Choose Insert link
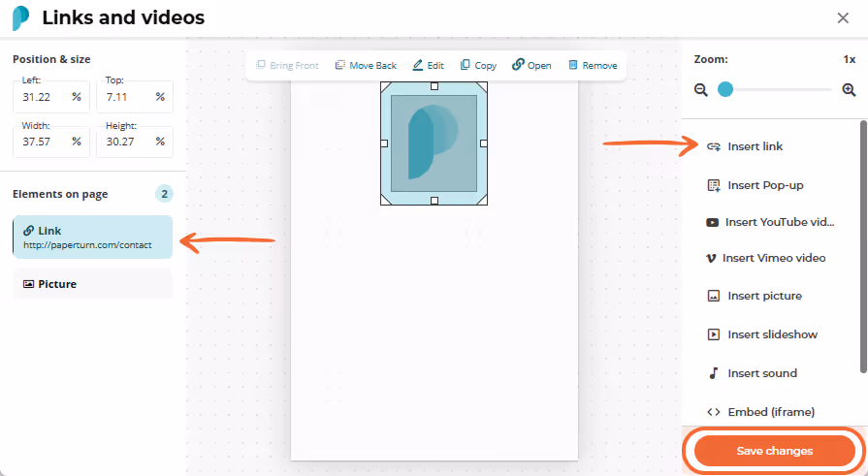The width and height of the screenshot is (868, 476). click(x=745, y=146)
